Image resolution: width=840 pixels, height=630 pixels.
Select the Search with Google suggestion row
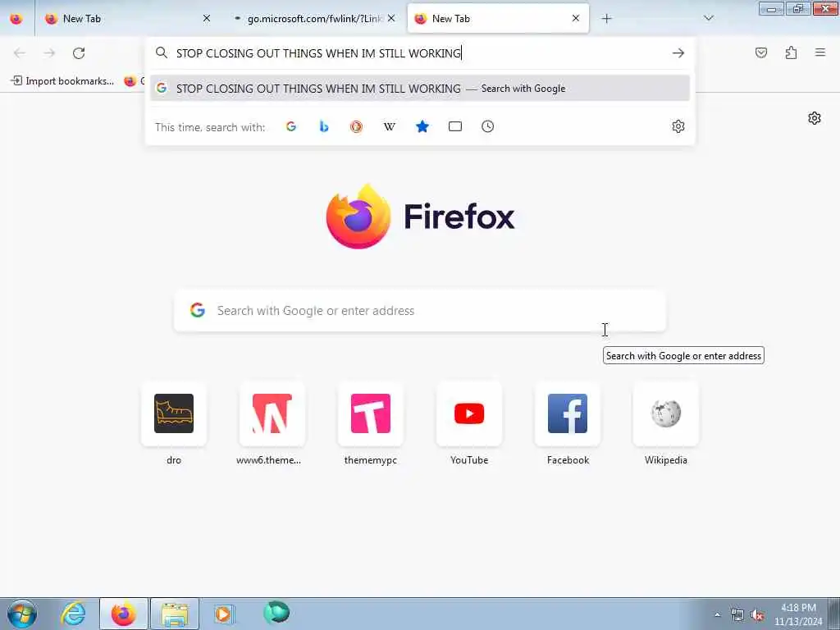420,89
